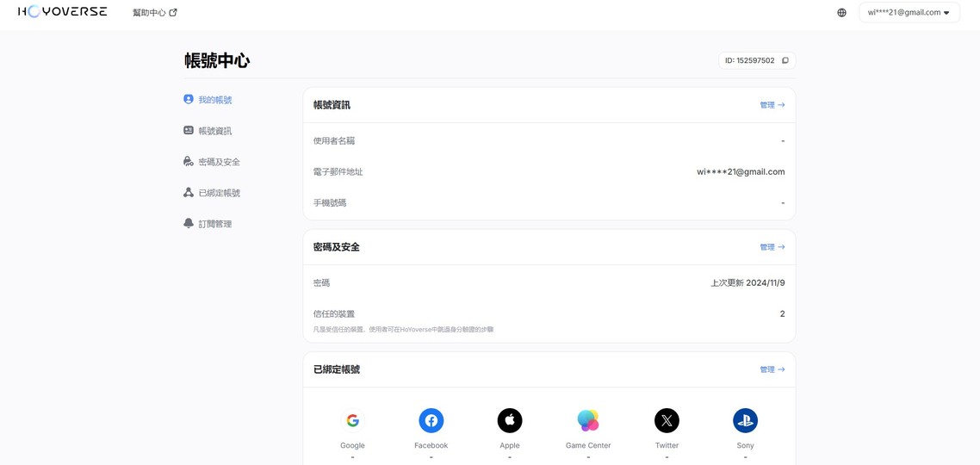This screenshot has width=980, height=465.
Task: Click the Game Center icon
Action: pyautogui.click(x=588, y=420)
